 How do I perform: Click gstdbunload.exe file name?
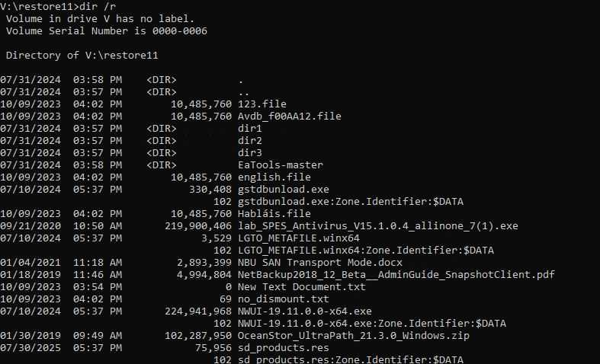[x=284, y=190]
